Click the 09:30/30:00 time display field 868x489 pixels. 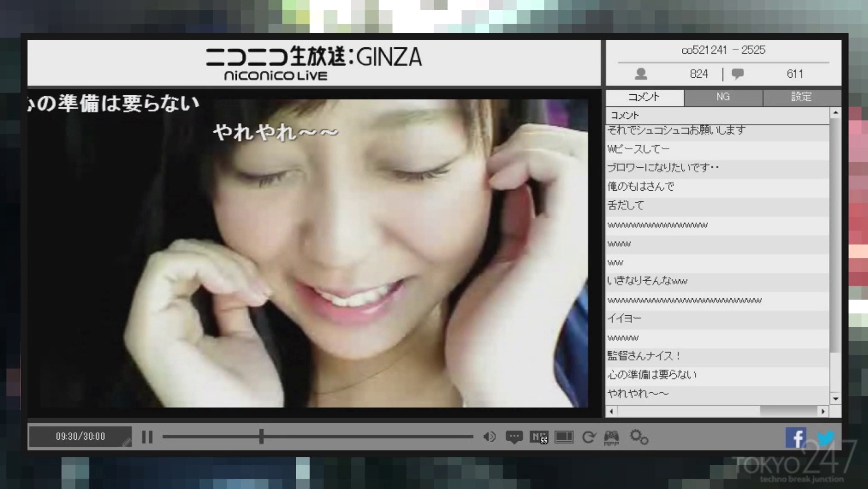tap(80, 436)
